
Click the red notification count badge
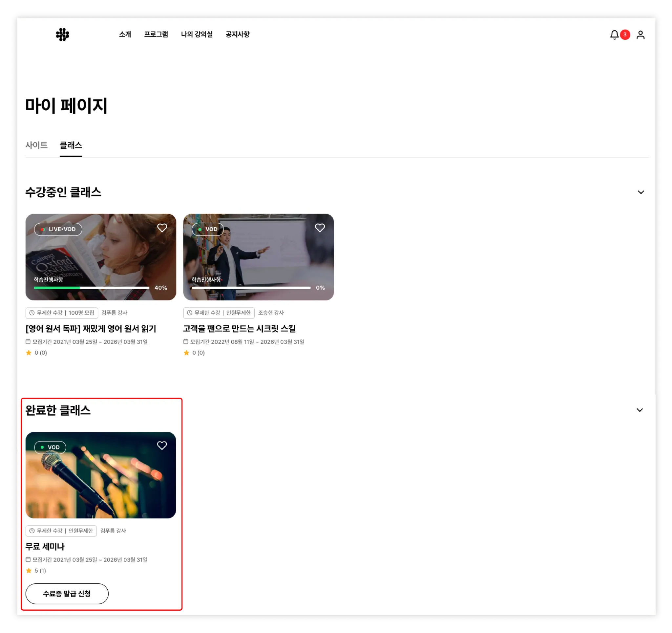click(625, 34)
